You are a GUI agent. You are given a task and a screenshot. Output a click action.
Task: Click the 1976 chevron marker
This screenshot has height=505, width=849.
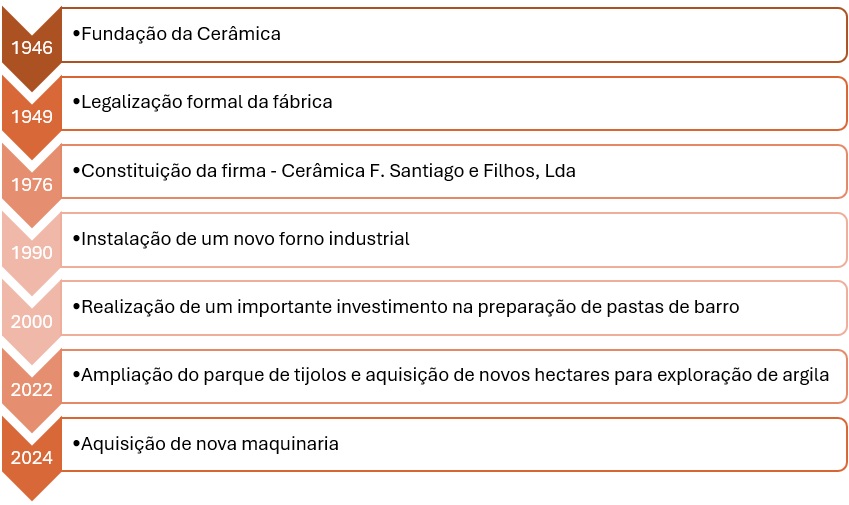[31, 184]
